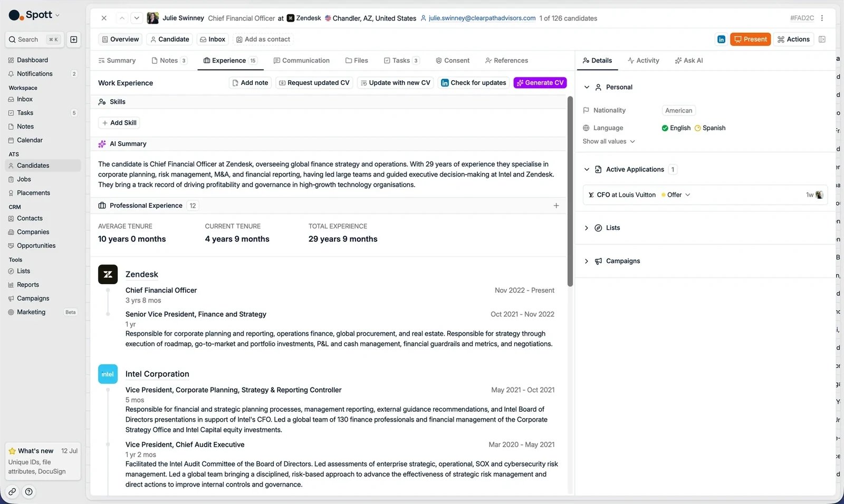Click the Candidate button
Screen dimensions: 844x504
pyautogui.click(x=169, y=40)
